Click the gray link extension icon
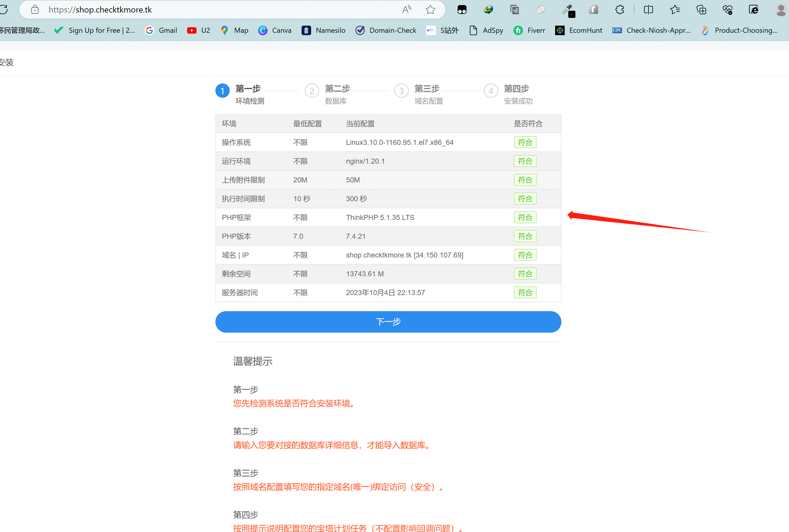This screenshot has width=789, height=532. point(541,10)
